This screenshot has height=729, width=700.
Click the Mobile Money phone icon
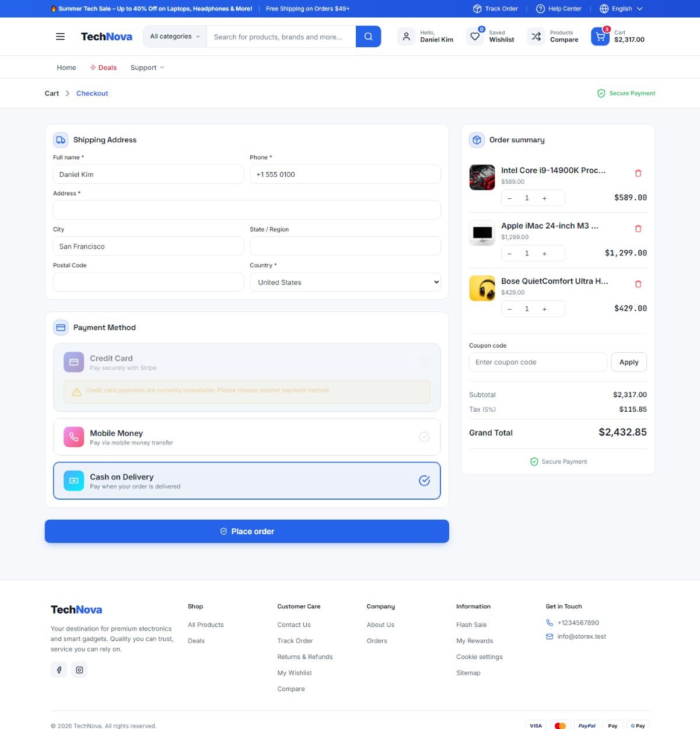pos(73,437)
